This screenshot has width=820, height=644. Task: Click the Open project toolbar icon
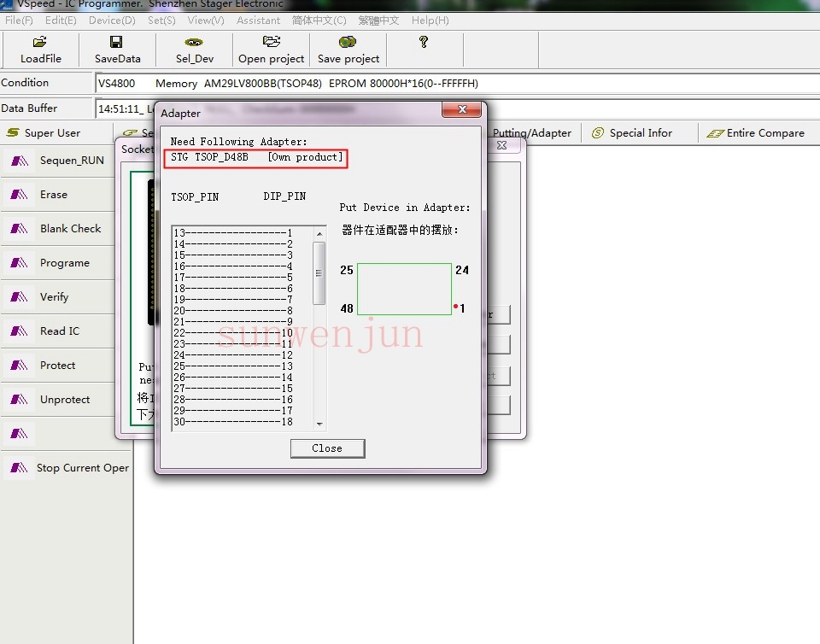[x=272, y=42]
